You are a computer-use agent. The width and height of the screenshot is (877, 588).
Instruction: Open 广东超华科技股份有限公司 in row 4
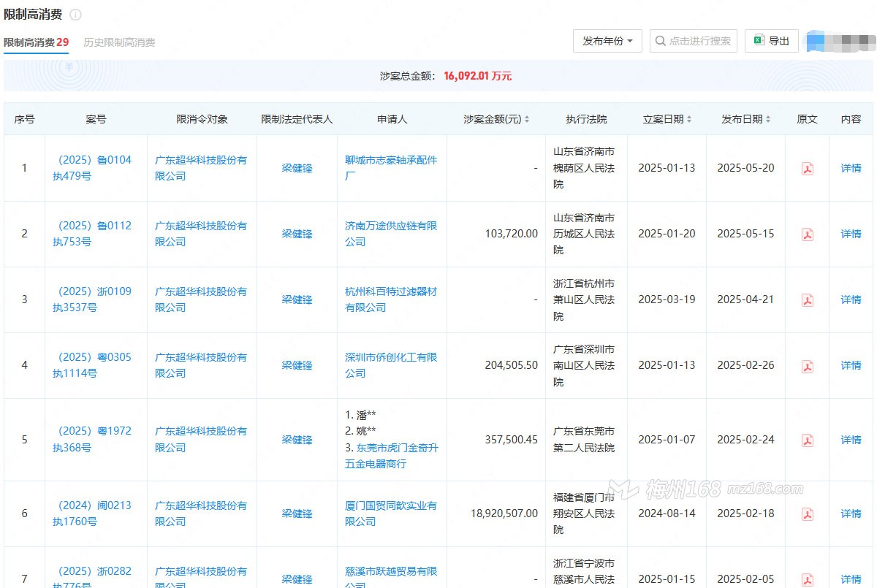(201, 365)
